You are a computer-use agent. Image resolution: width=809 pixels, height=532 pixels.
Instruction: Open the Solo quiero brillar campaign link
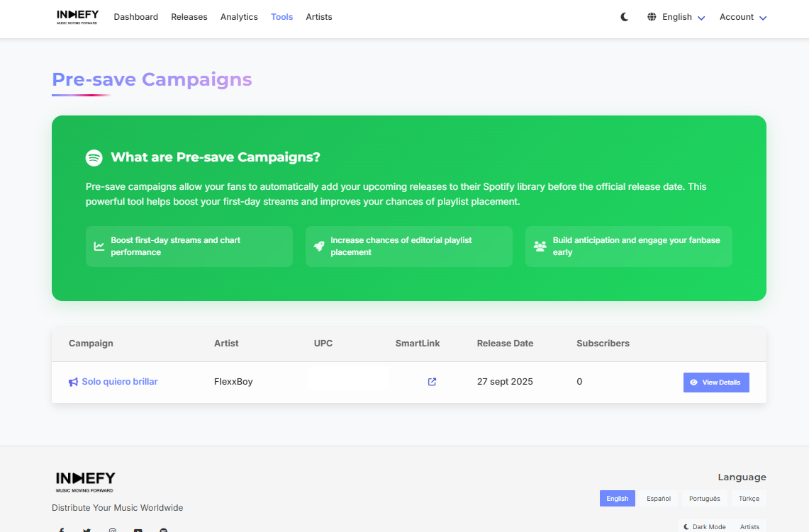click(119, 382)
